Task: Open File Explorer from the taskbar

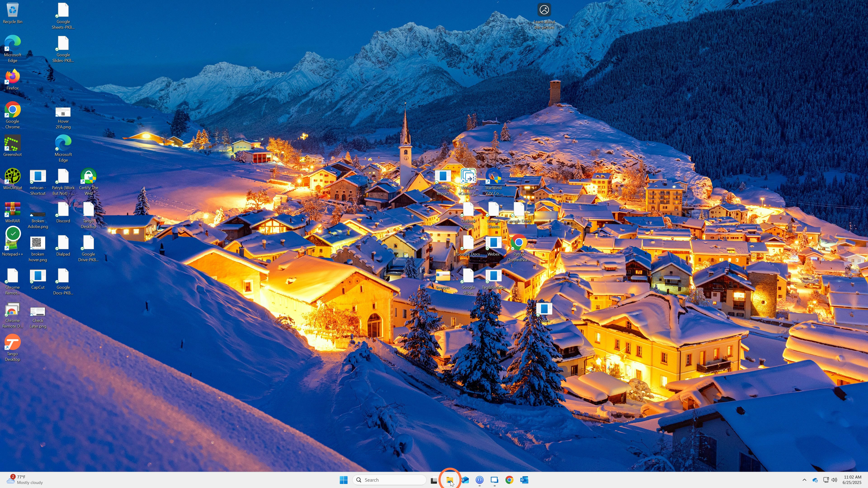Action: pyautogui.click(x=450, y=480)
